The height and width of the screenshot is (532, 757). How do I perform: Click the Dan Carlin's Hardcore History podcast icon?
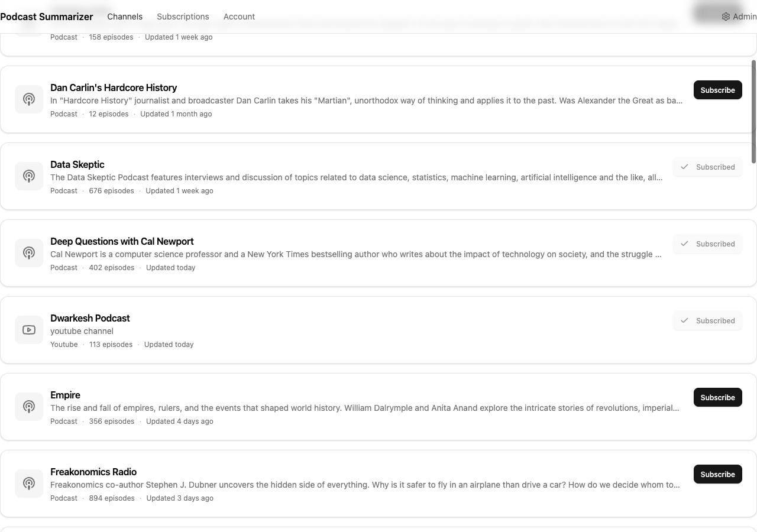pos(28,99)
